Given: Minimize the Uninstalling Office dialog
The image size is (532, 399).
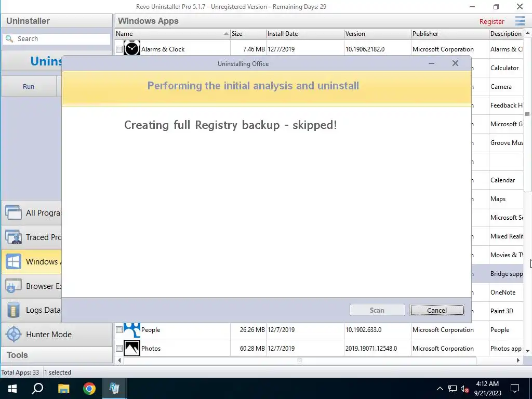Looking at the screenshot, I should click(432, 63).
